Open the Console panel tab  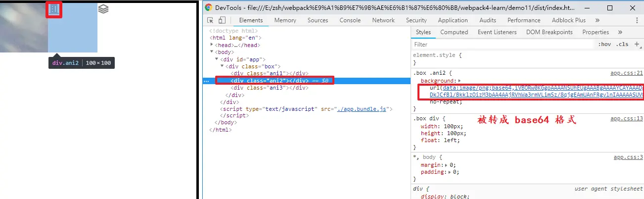pos(350,20)
